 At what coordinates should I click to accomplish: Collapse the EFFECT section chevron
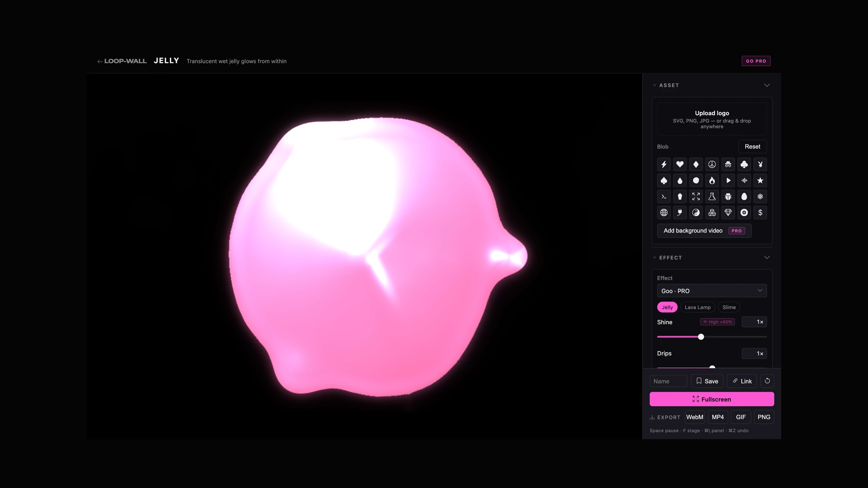coord(767,258)
